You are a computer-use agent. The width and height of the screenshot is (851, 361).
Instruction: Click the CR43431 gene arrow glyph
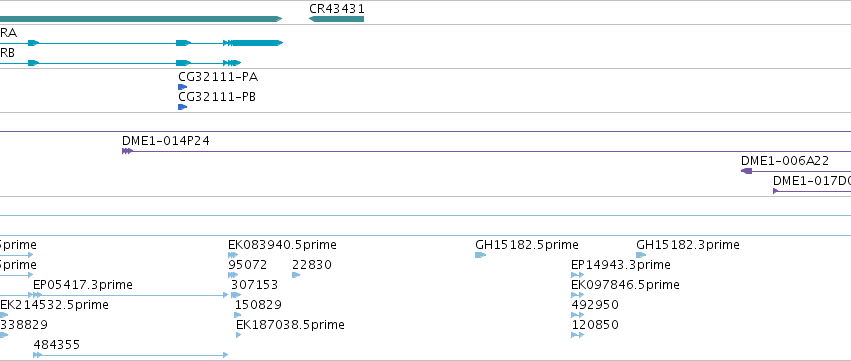pyautogui.click(x=336, y=19)
